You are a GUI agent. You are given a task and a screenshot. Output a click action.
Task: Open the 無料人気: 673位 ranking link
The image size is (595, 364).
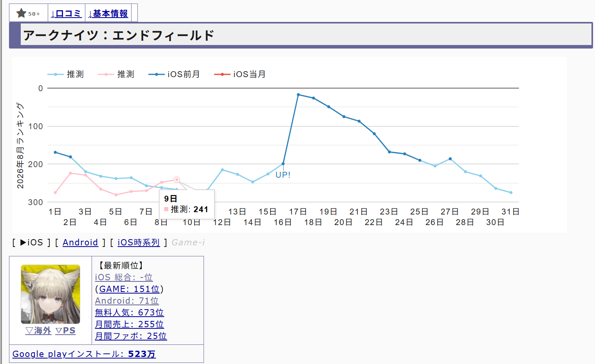coord(130,313)
